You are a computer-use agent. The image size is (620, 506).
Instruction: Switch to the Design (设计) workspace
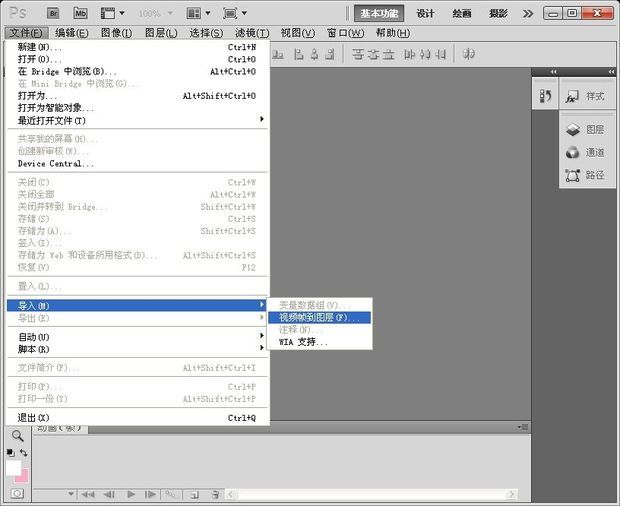(425, 14)
